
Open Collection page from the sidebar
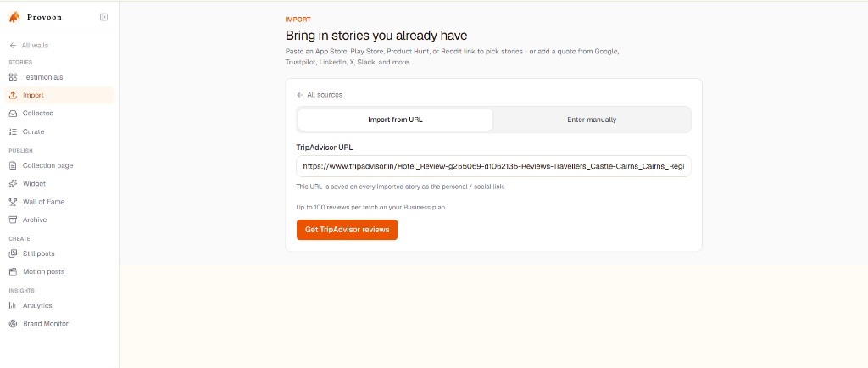point(59,165)
